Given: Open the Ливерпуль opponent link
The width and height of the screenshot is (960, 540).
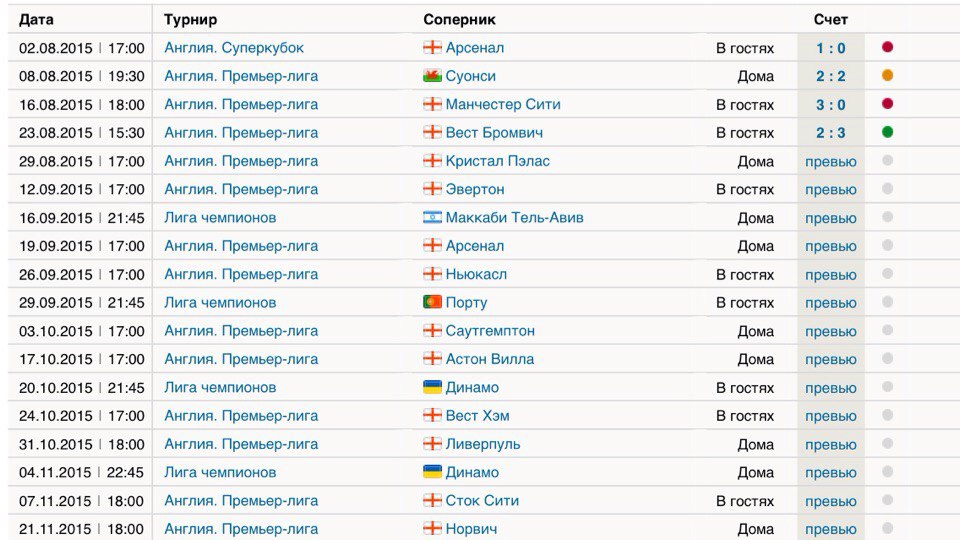Looking at the screenshot, I should (x=483, y=444).
